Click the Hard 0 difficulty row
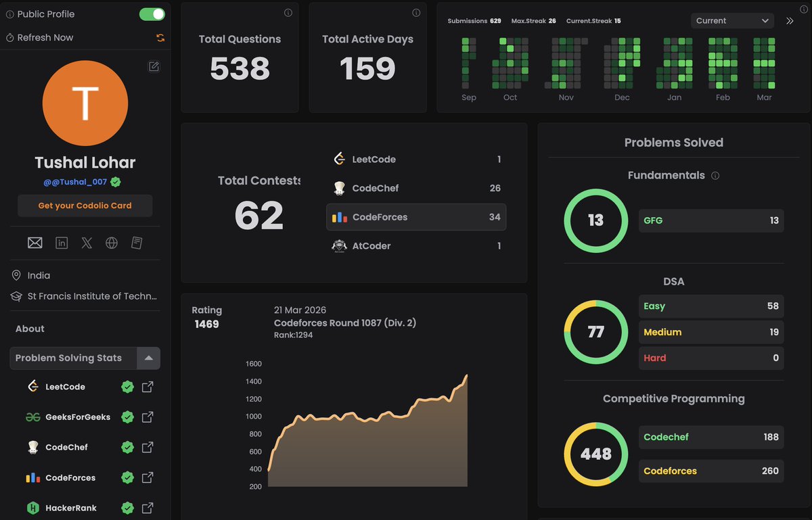The width and height of the screenshot is (812, 520). (711, 358)
